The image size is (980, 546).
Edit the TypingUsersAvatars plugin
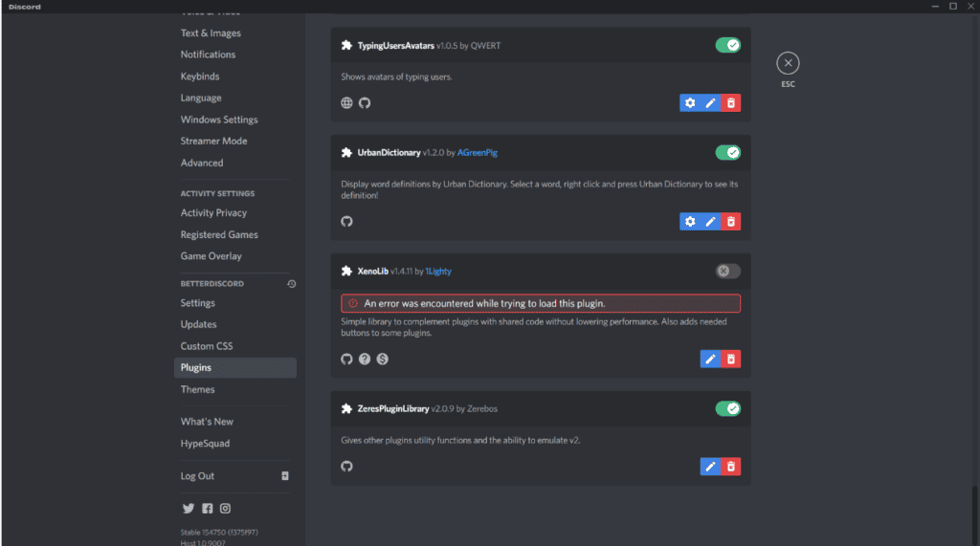711,103
